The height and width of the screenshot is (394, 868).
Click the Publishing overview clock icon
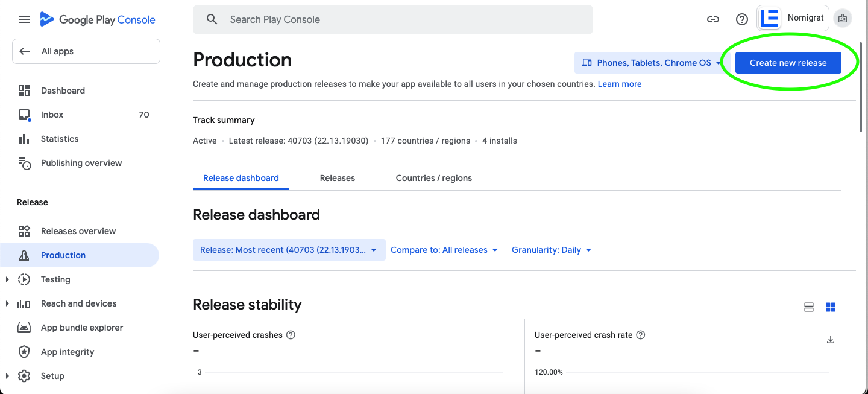[x=24, y=163]
